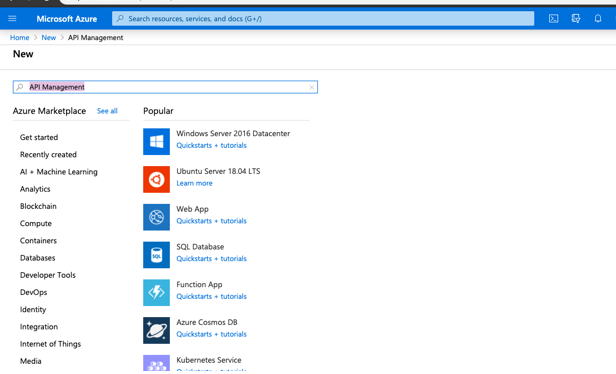This screenshot has width=616, height=374.
Task: Open Web App title
Action: click(192, 209)
